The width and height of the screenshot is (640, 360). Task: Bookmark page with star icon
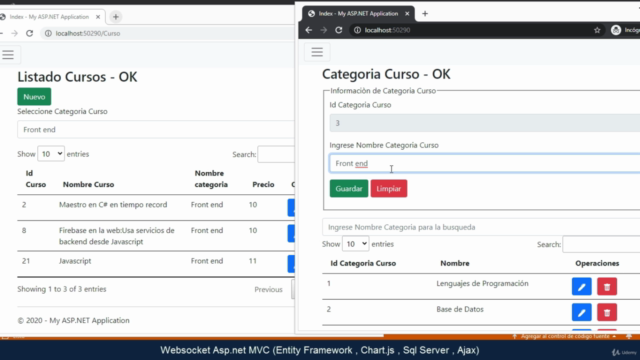tap(597, 30)
